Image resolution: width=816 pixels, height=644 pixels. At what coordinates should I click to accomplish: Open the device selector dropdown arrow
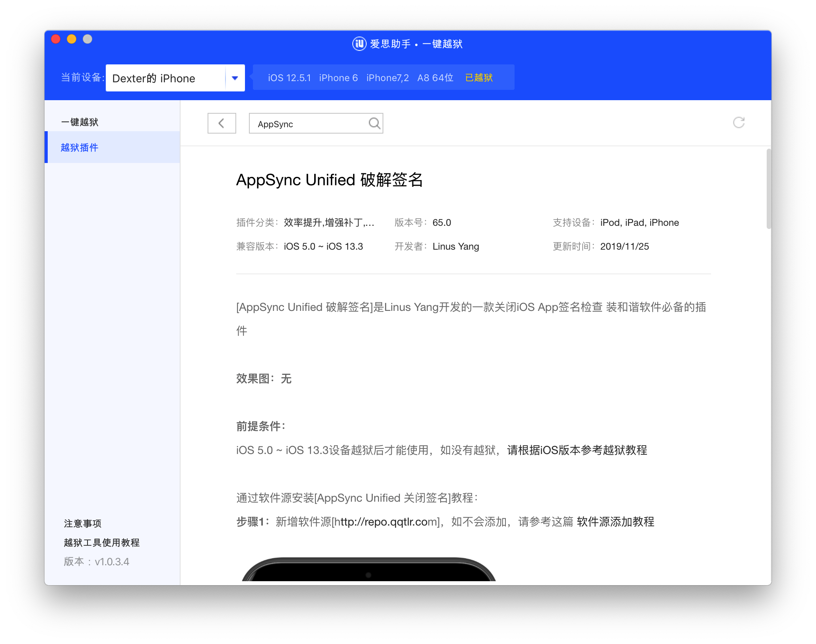tap(235, 78)
